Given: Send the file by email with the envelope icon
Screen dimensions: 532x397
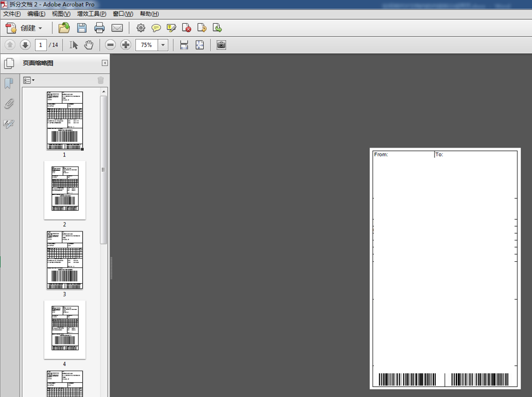Looking at the screenshot, I should tap(117, 28).
